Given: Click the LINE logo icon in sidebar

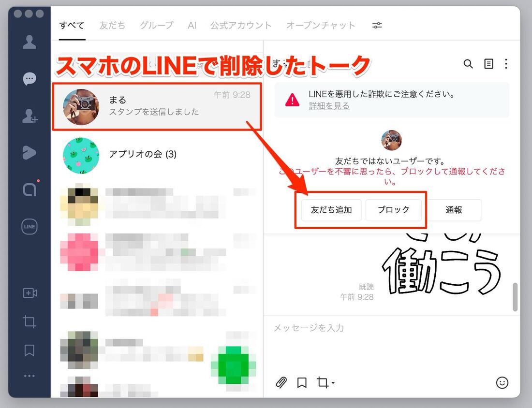Looking at the screenshot, I should pyautogui.click(x=29, y=226).
